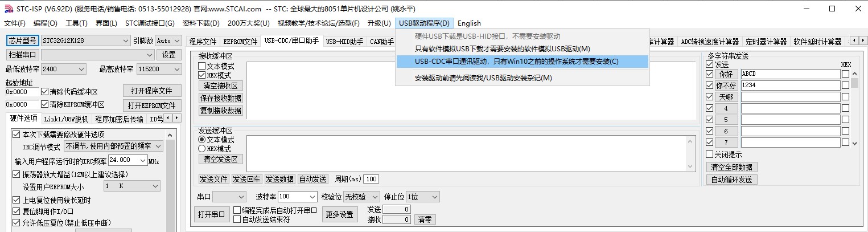
Task: Switch to 硬件选项 tab
Action: (24, 118)
